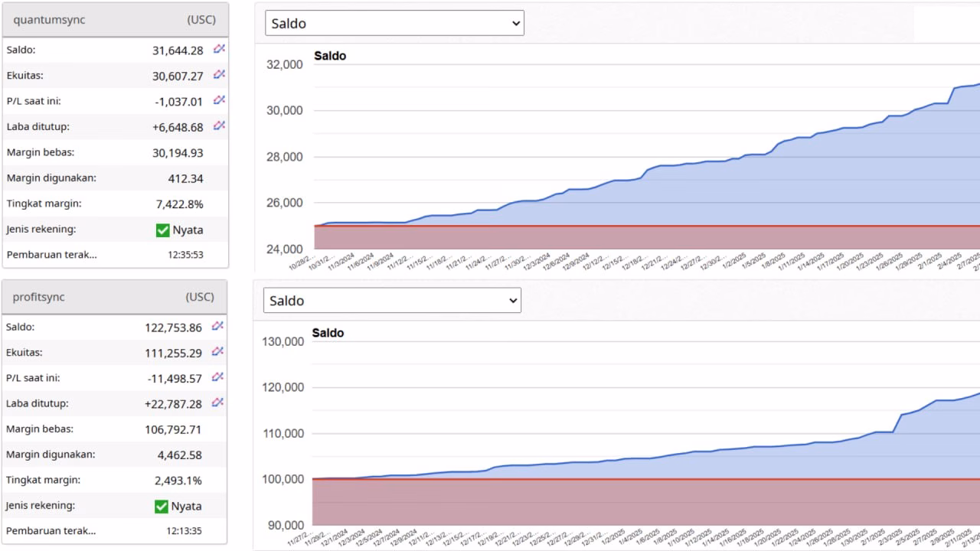Screen dimensions: 980x551
Task: Click the 90,000 axis label
Action: pos(286,526)
